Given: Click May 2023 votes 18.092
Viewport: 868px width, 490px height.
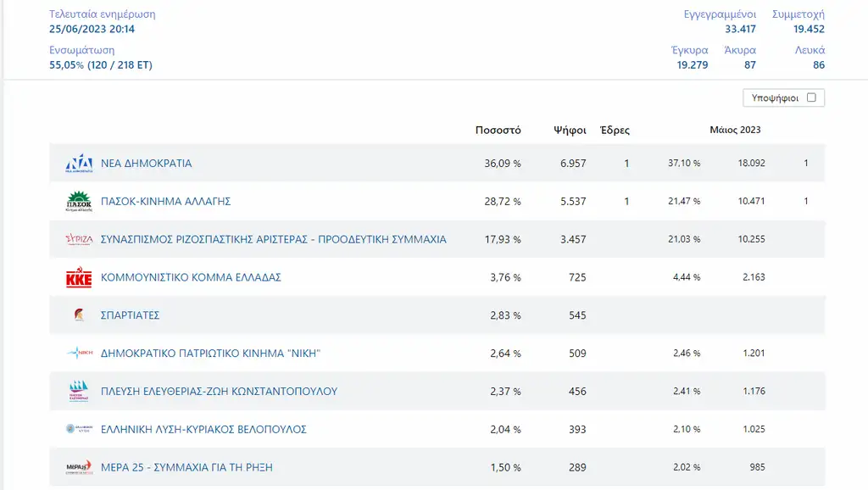Looking at the screenshot, I should 751,163.
